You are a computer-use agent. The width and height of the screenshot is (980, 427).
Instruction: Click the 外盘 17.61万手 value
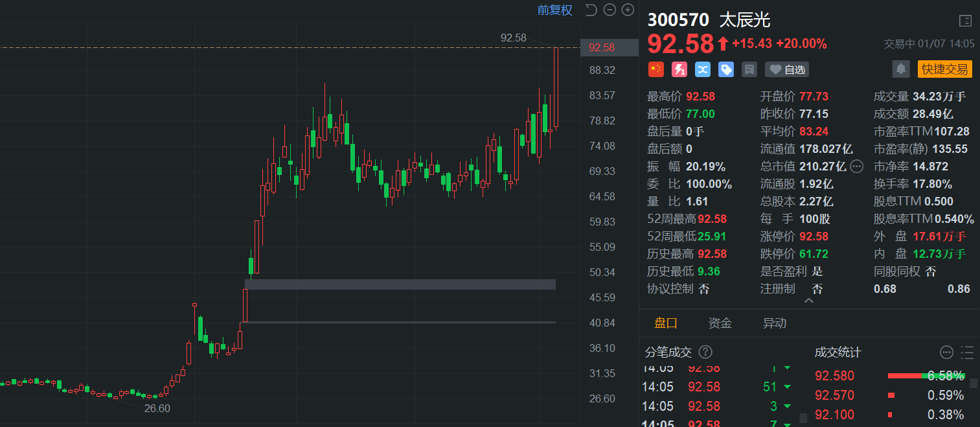tap(939, 237)
